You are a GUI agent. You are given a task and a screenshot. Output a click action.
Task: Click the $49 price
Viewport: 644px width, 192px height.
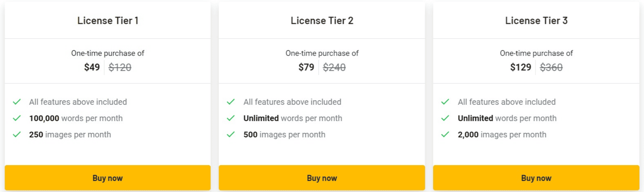92,67
